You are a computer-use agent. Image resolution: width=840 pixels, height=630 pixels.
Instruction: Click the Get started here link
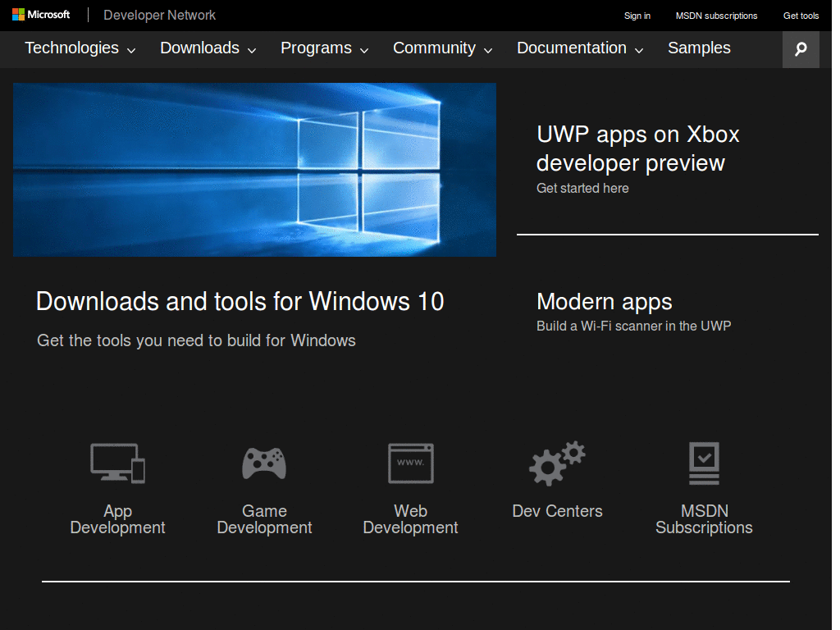pos(582,188)
